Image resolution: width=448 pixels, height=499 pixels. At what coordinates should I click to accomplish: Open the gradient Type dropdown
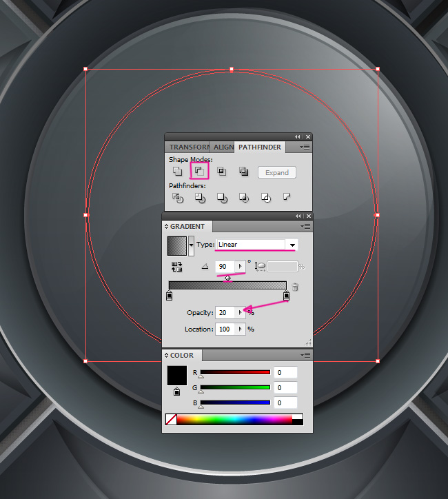(292, 245)
